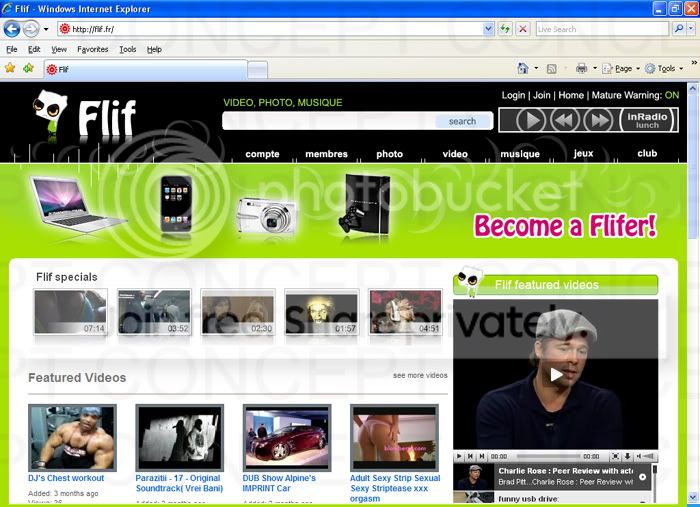700x507 pixels.
Task: Open the Favorites menu
Action: 92,50
